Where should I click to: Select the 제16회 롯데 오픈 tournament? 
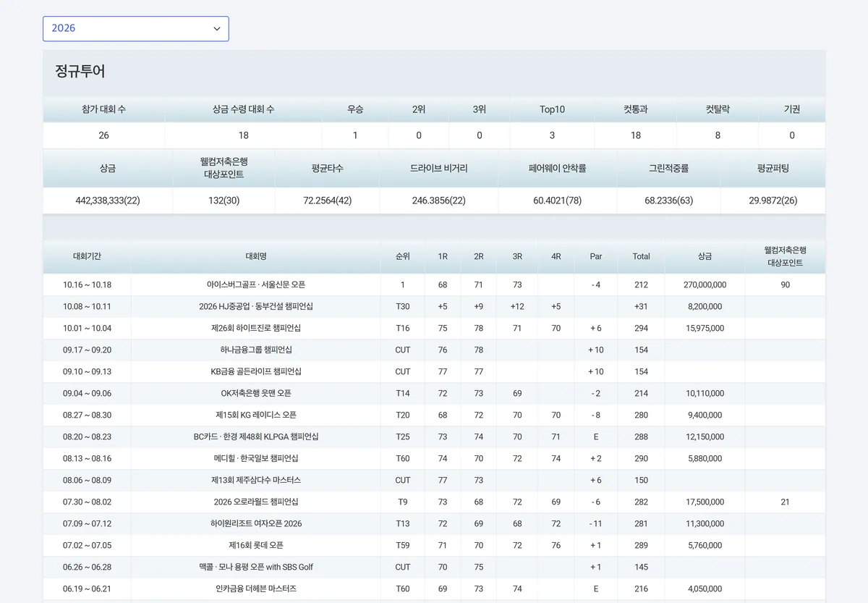256,546
